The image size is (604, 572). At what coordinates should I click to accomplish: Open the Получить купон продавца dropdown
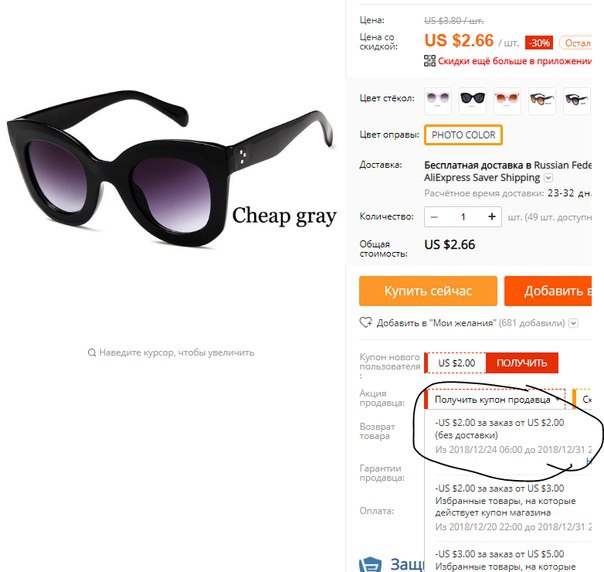496,400
